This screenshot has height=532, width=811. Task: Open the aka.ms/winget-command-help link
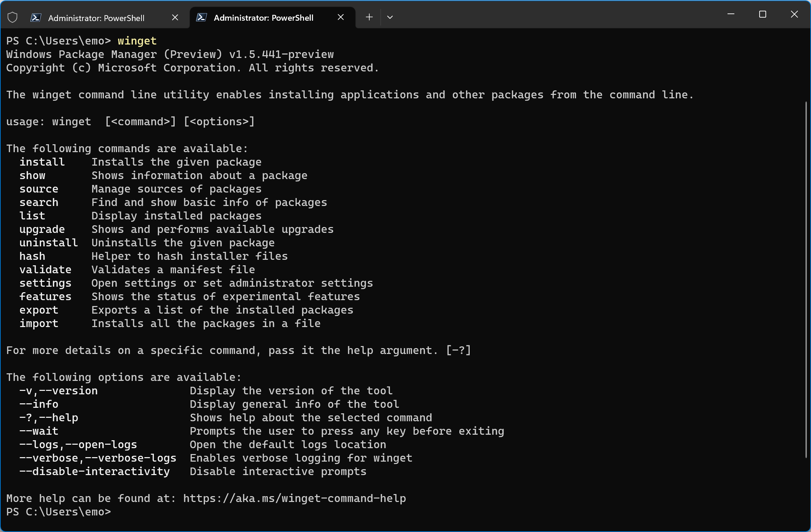294,499
